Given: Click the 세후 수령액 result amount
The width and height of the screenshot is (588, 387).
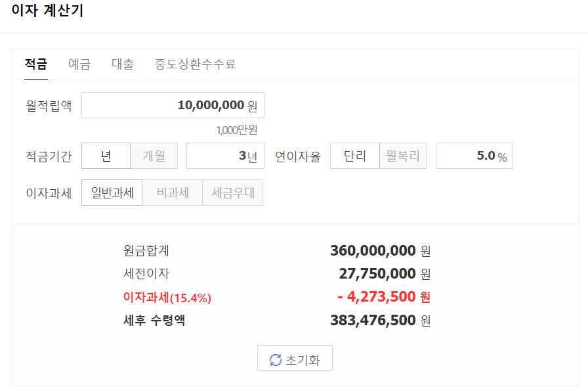Looking at the screenshot, I should [373, 320].
